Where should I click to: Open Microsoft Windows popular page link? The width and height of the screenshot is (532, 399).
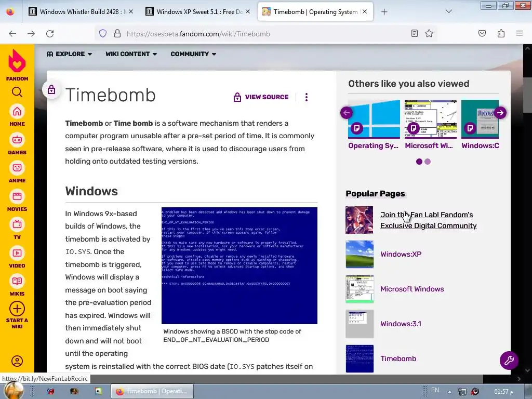tap(412, 289)
